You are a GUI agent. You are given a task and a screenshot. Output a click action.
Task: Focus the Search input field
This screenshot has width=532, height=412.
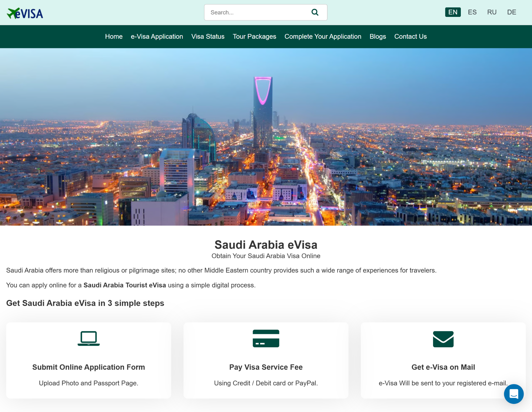257,12
